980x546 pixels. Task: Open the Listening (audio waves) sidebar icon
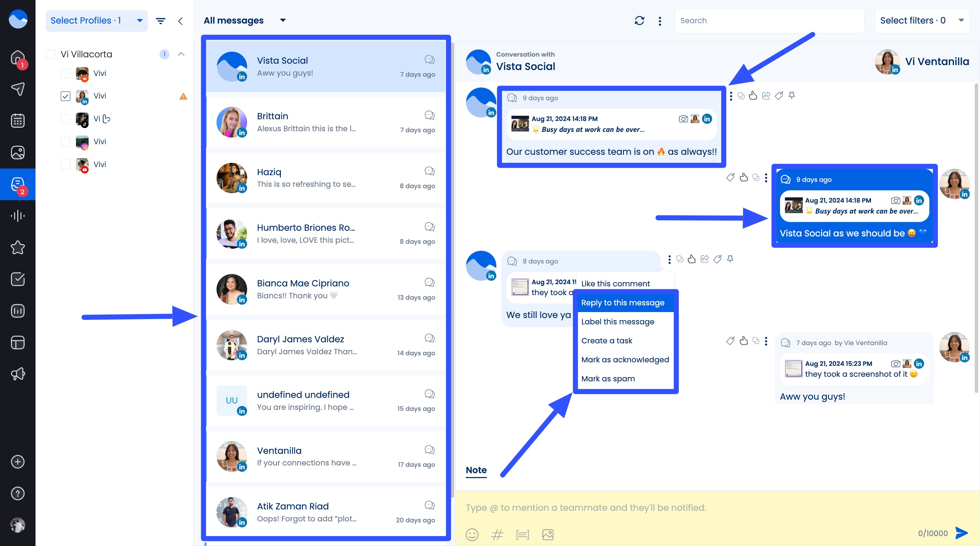click(x=18, y=216)
